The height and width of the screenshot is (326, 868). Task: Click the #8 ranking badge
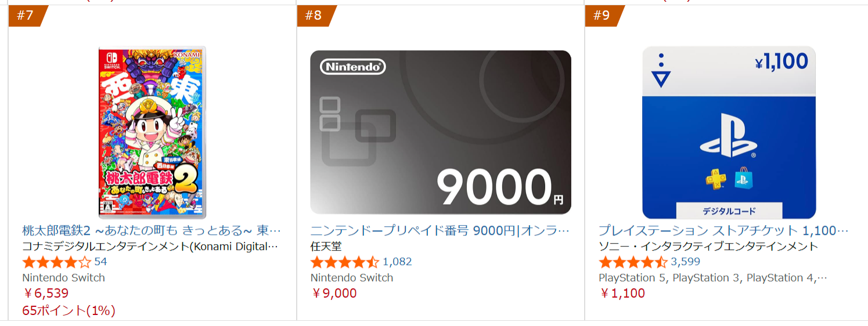point(314,16)
